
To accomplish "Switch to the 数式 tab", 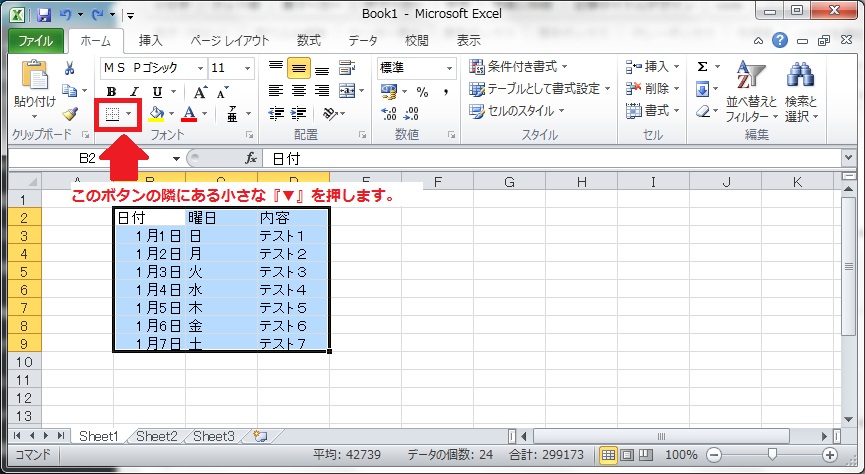I will coord(308,41).
